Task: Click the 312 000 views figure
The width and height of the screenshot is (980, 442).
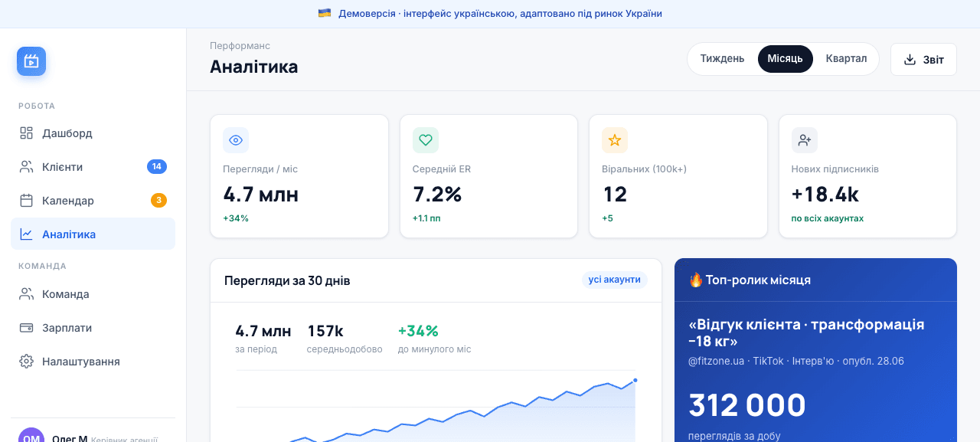Action: (747, 405)
